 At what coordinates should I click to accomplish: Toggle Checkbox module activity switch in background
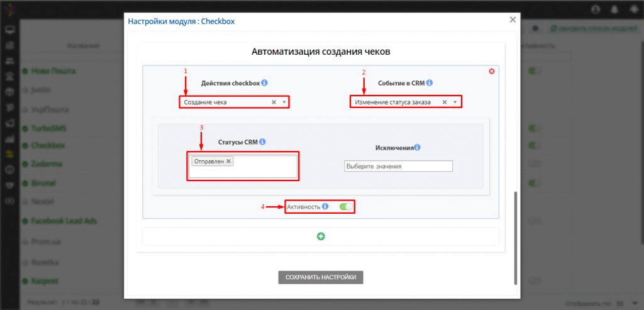(x=535, y=145)
